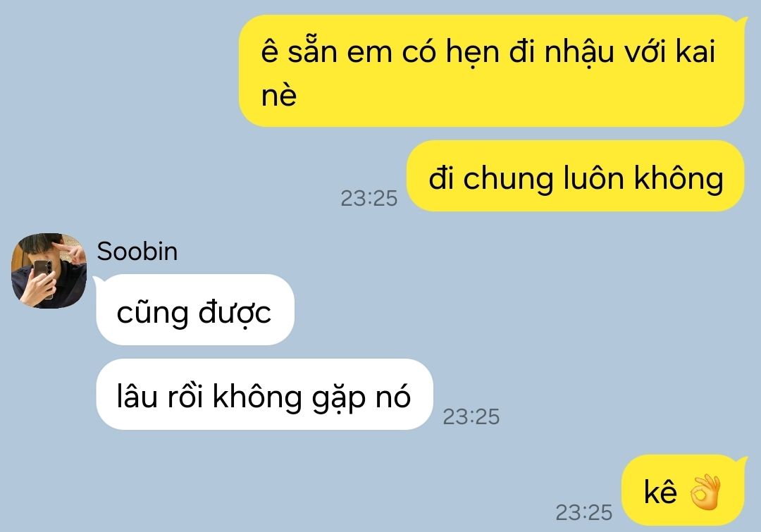The width and height of the screenshot is (761, 532).
Task: Tap the sender name Soobin
Action: tap(137, 252)
